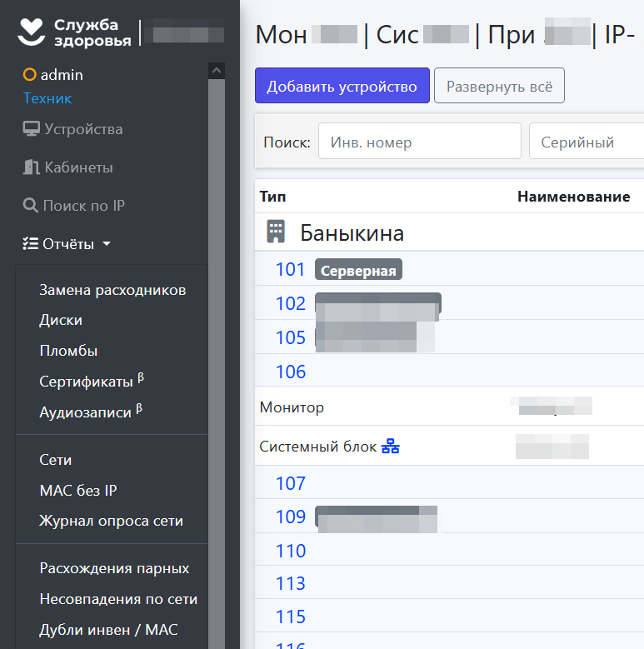This screenshot has height=649, width=644.
Task: Expand room 113 row
Action: pos(291,583)
